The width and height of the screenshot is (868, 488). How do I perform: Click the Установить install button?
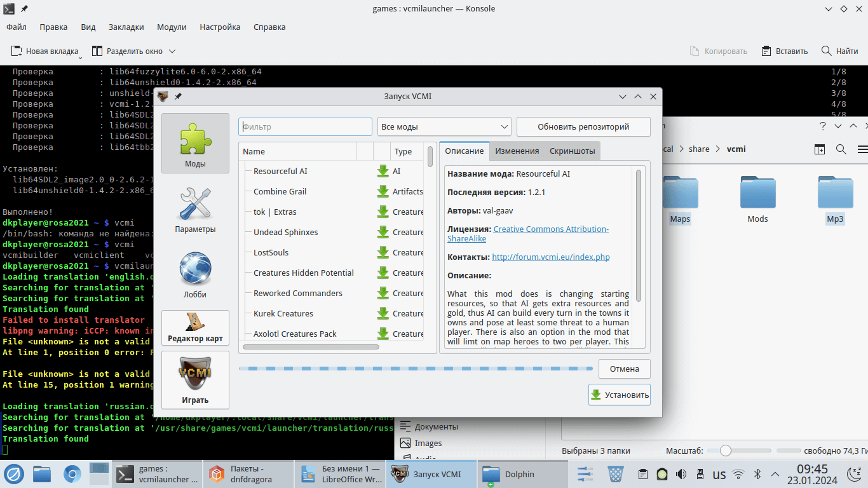[620, 395]
